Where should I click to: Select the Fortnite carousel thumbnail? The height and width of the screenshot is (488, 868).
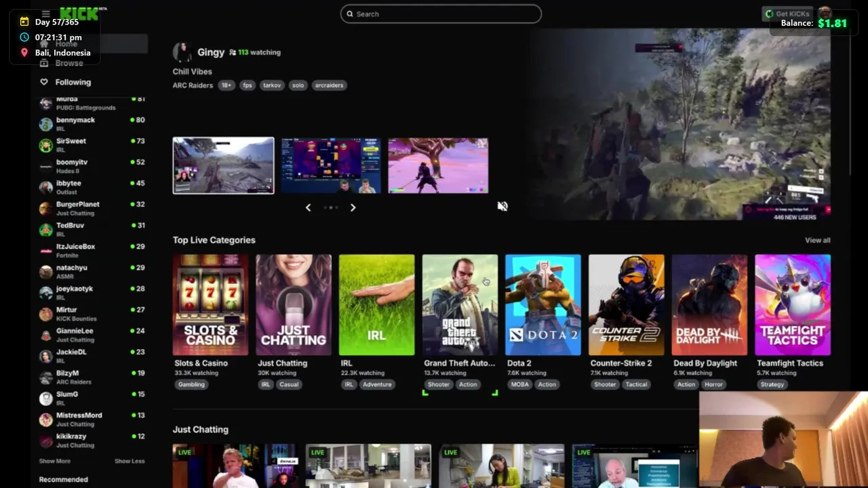(x=438, y=166)
